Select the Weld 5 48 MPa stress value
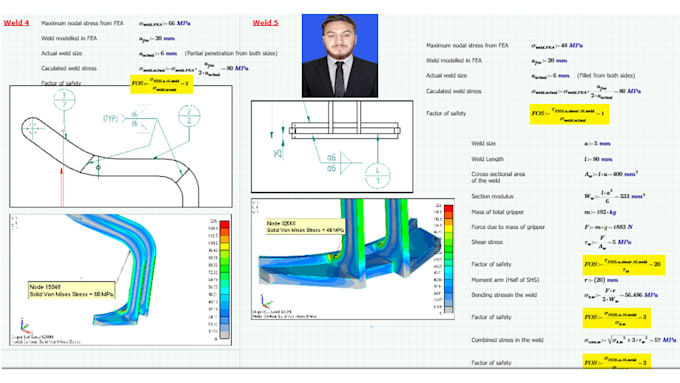The width and height of the screenshot is (680, 383). [557, 46]
